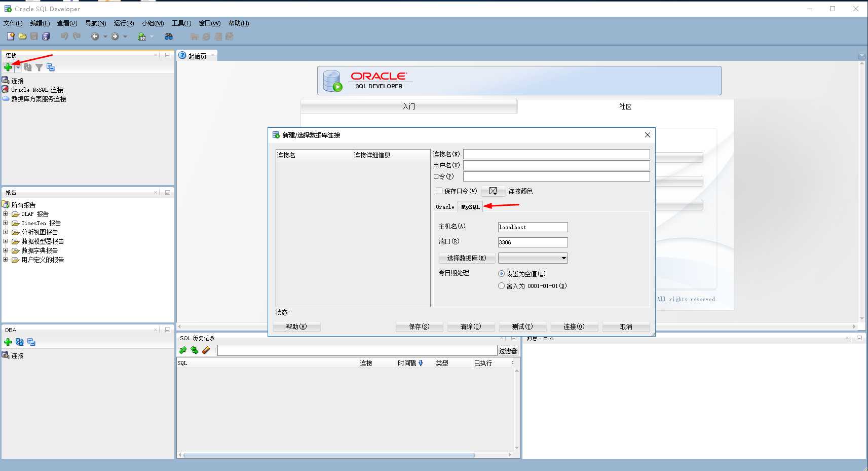Click green plus New Connection icon
868x471 pixels.
[8, 67]
